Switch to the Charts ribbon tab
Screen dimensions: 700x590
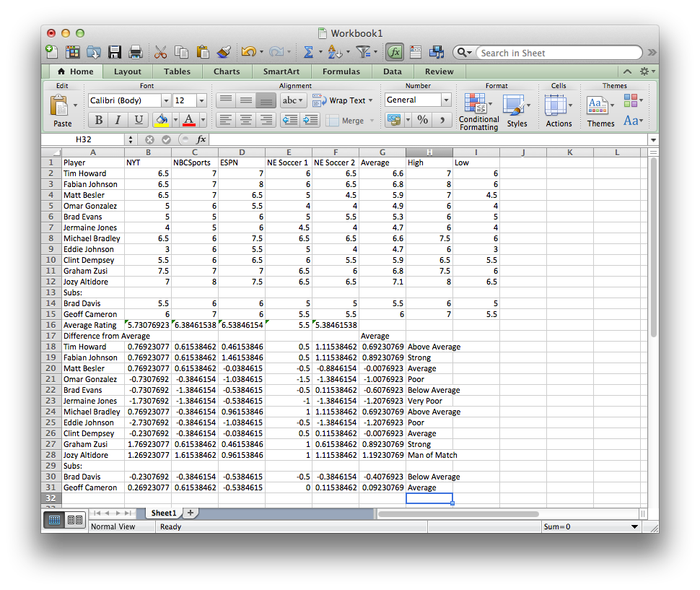click(227, 71)
